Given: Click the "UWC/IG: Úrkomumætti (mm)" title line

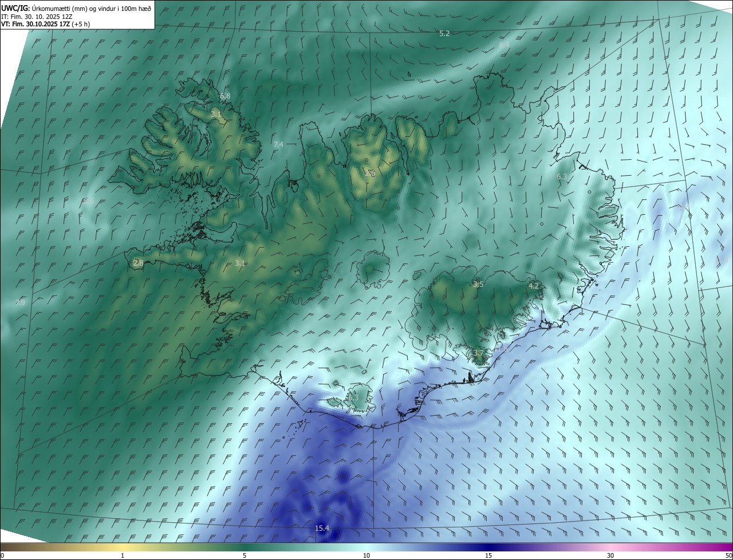Looking at the screenshot, I should (77, 8).
